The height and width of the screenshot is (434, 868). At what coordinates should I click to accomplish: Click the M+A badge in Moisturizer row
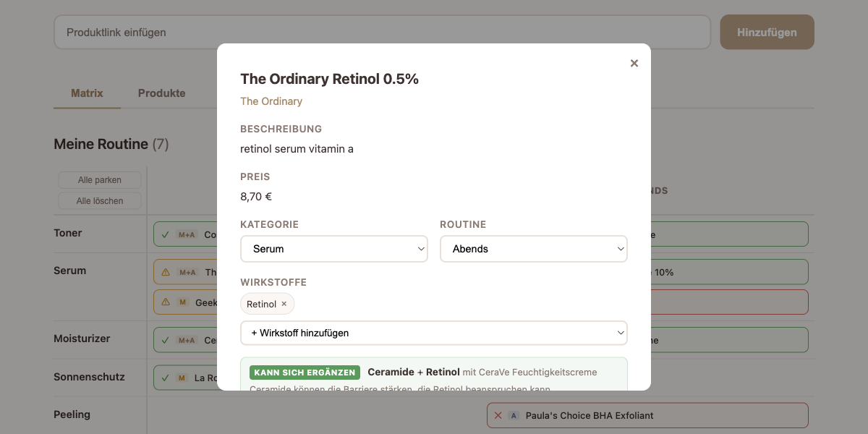(187, 340)
